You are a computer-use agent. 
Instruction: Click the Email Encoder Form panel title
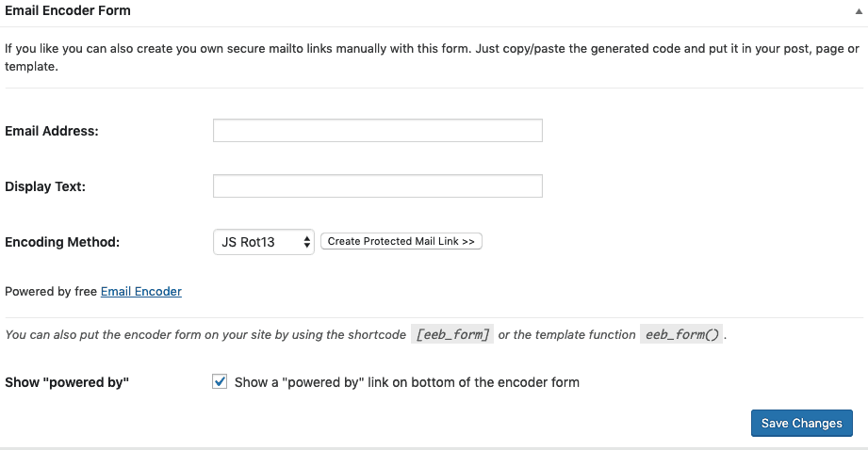(68, 10)
